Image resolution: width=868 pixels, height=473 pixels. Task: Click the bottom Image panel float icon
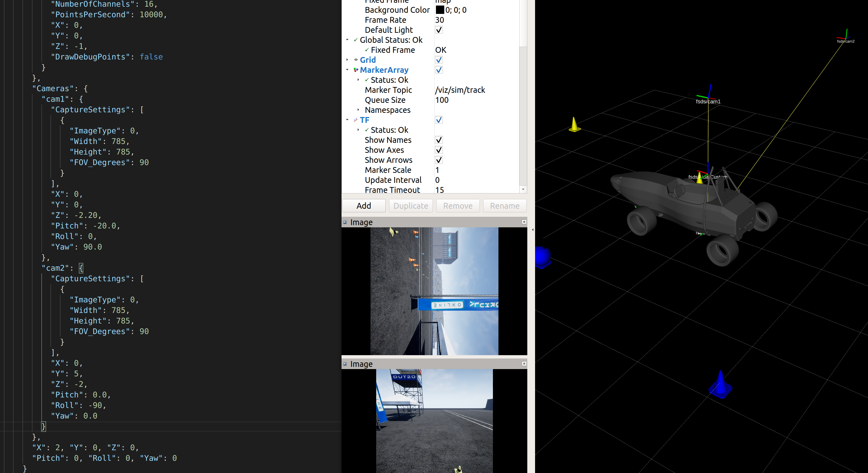[x=345, y=364]
